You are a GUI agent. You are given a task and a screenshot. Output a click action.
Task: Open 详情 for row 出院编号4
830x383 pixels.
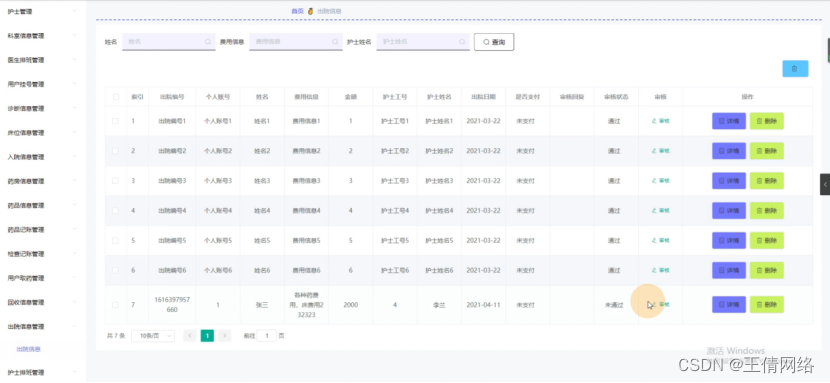coord(729,211)
